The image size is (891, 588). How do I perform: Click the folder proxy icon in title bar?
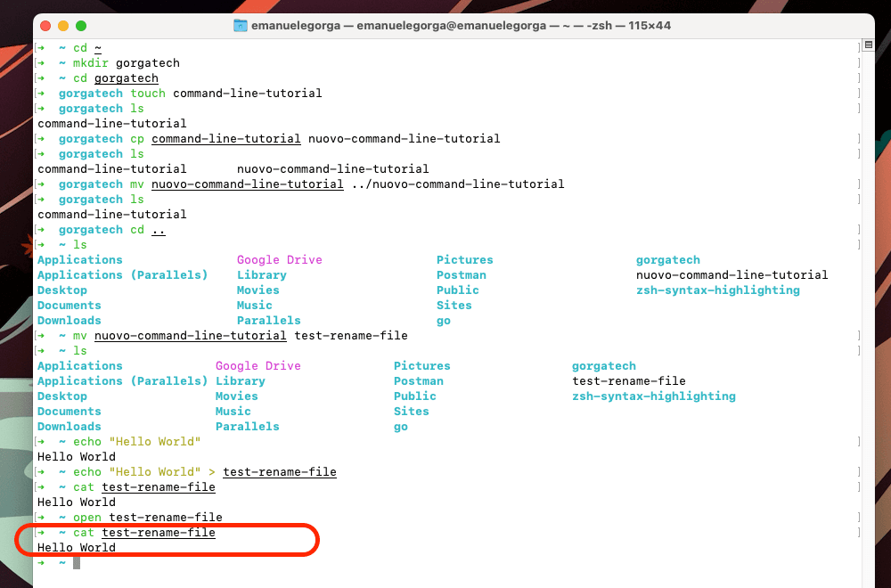click(241, 26)
